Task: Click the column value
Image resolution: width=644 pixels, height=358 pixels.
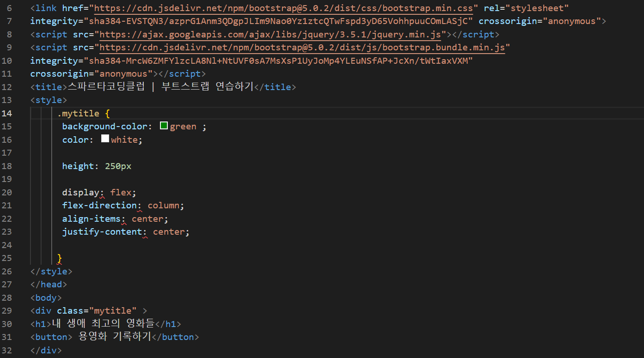Action: pos(163,206)
